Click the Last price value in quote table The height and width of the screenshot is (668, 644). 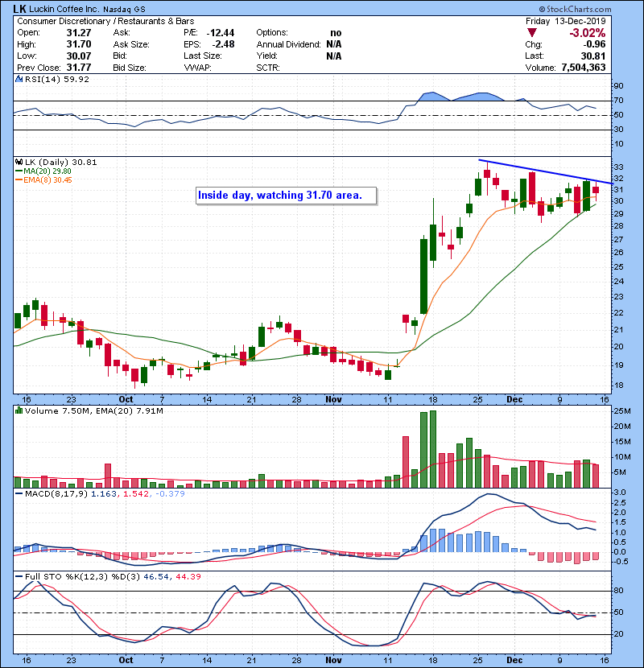coord(593,56)
